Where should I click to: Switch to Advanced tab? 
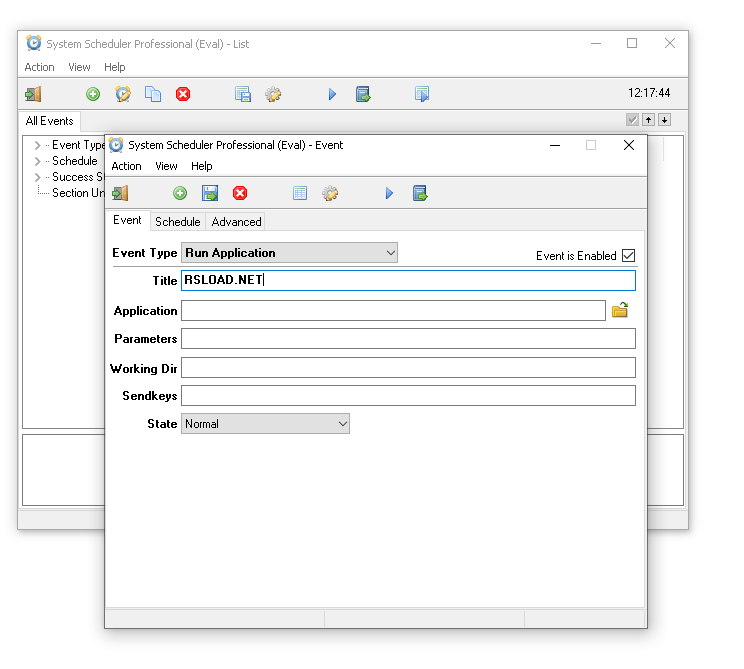point(236,222)
